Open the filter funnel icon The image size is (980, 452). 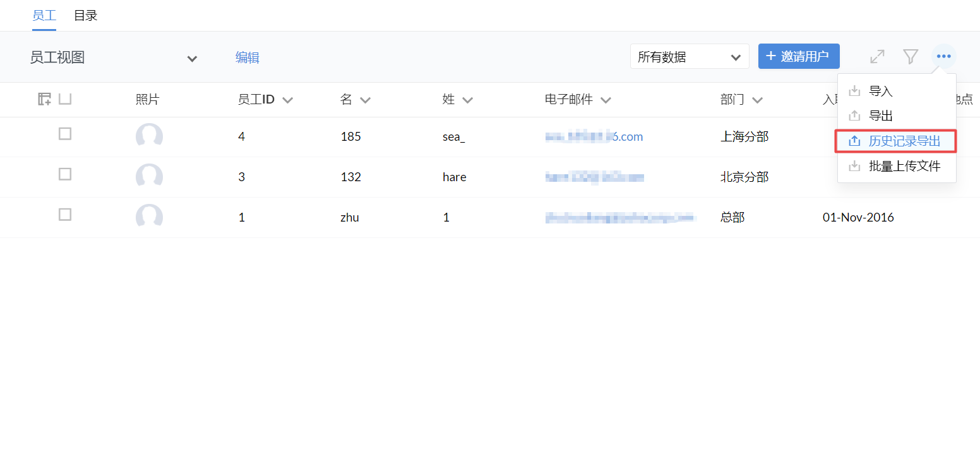910,57
